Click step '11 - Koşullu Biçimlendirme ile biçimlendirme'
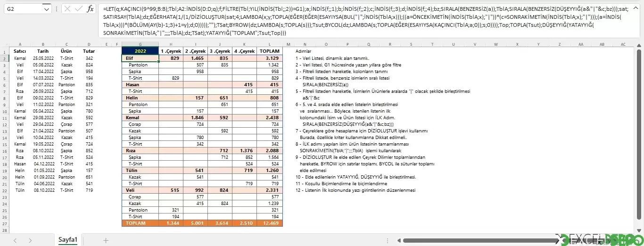The height and width of the screenshot is (246, 644). coord(341,184)
